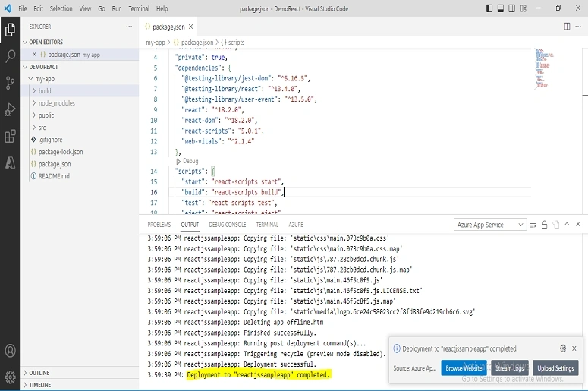The image size is (588, 391).
Task: Open the Selection menu
Action: tap(61, 8)
